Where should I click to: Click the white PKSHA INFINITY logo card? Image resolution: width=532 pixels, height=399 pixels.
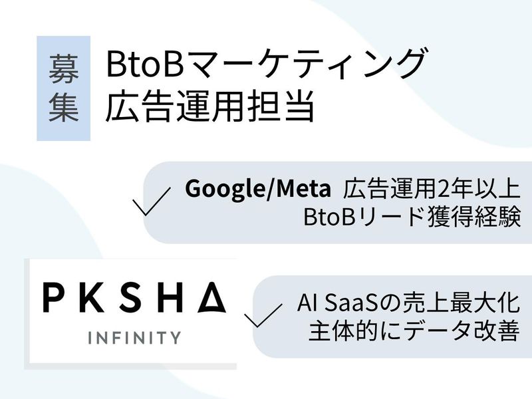(x=132, y=313)
